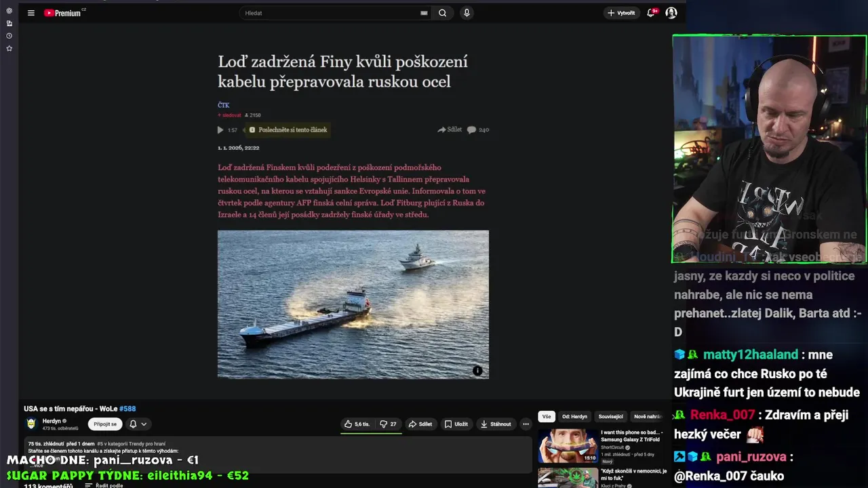868x488 pixels.
Task: Open 'Když skončíš v nemocnici' video thumbnail
Action: [568, 477]
